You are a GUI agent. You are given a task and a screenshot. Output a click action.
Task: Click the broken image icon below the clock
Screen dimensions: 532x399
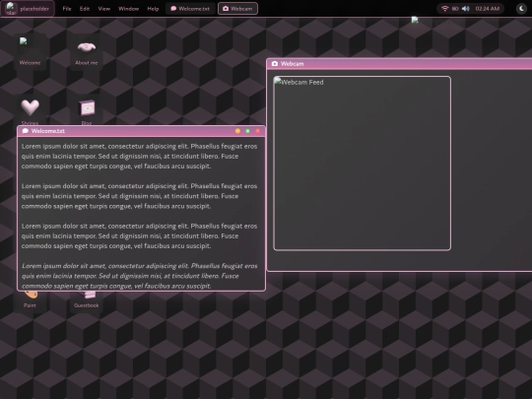tap(415, 20)
